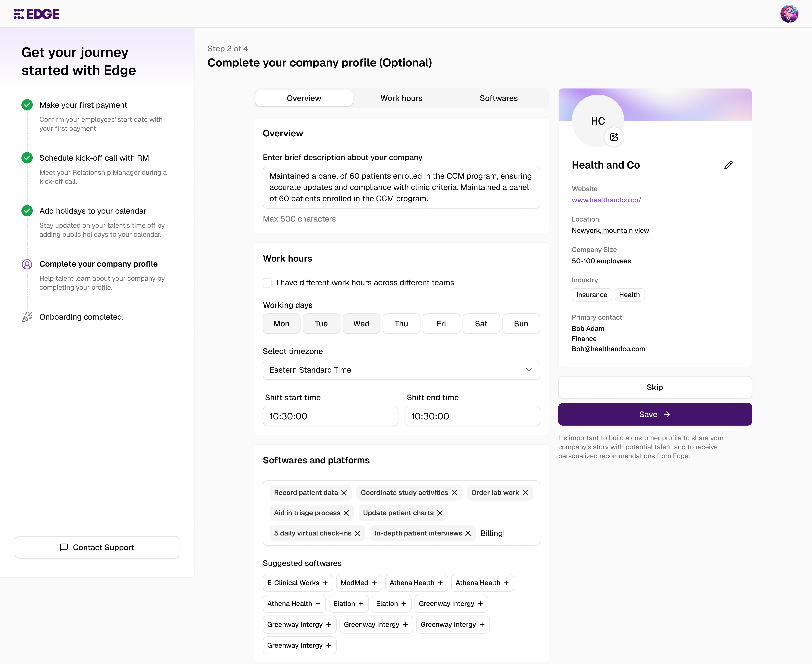Screen dimensions: 812x664
Task: Enable different work hours across teams checkbox
Action: tap(267, 283)
